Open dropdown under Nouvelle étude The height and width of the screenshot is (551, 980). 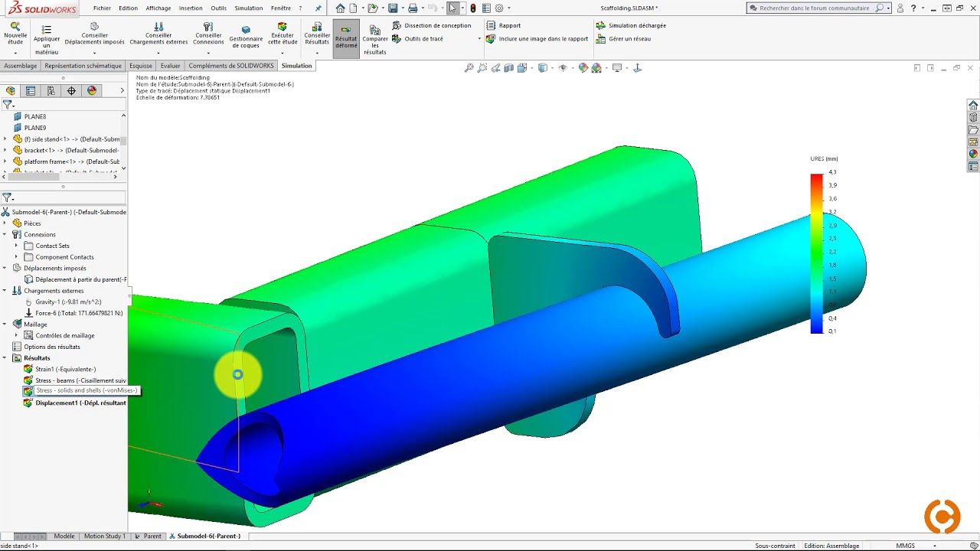(x=15, y=54)
